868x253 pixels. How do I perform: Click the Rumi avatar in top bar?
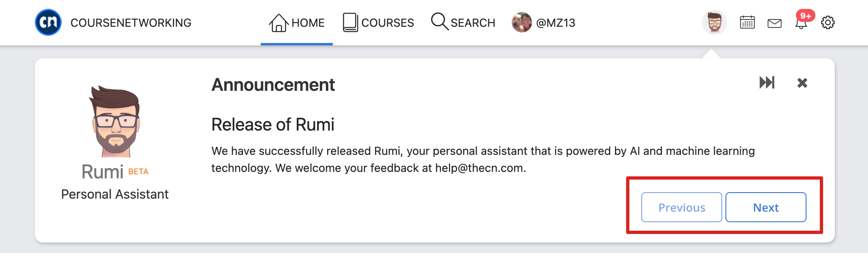point(715,22)
